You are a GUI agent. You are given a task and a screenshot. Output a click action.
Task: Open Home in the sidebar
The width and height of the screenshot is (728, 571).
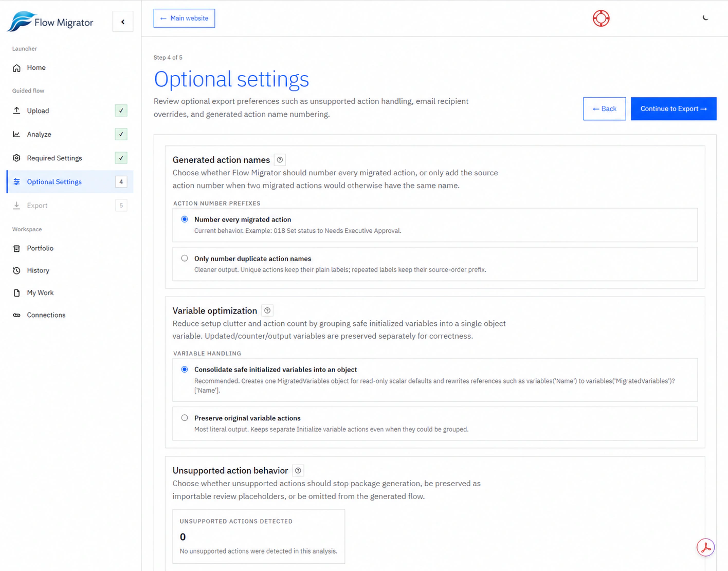pos(36,67)
